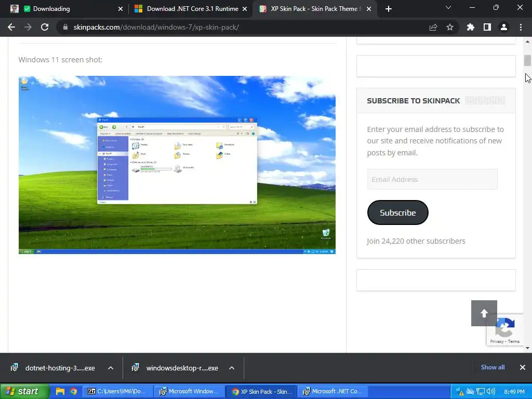Open a new tab with the plus button
Viewport: 532px width, 399px height.
coord(389,9)
